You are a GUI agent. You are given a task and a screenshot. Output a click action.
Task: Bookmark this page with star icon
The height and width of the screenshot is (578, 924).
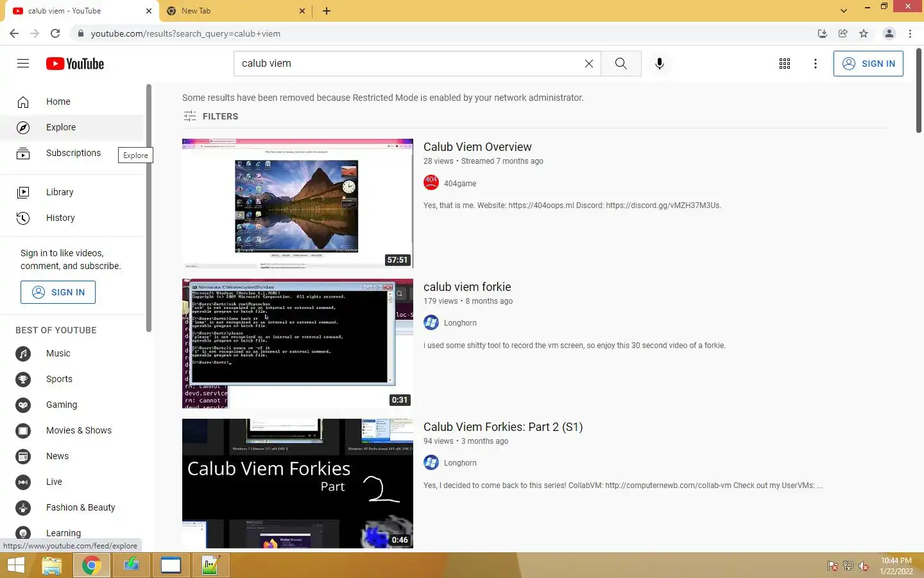tap(864, 33)
